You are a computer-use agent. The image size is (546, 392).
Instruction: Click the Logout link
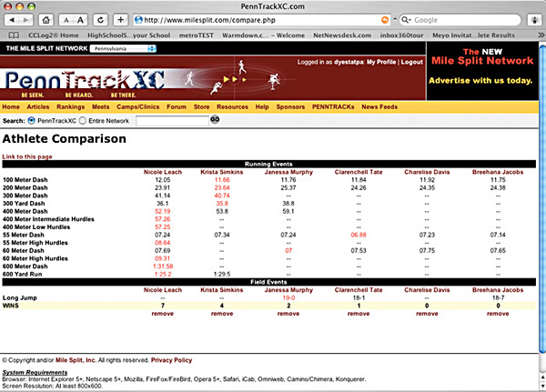(411, 62)
